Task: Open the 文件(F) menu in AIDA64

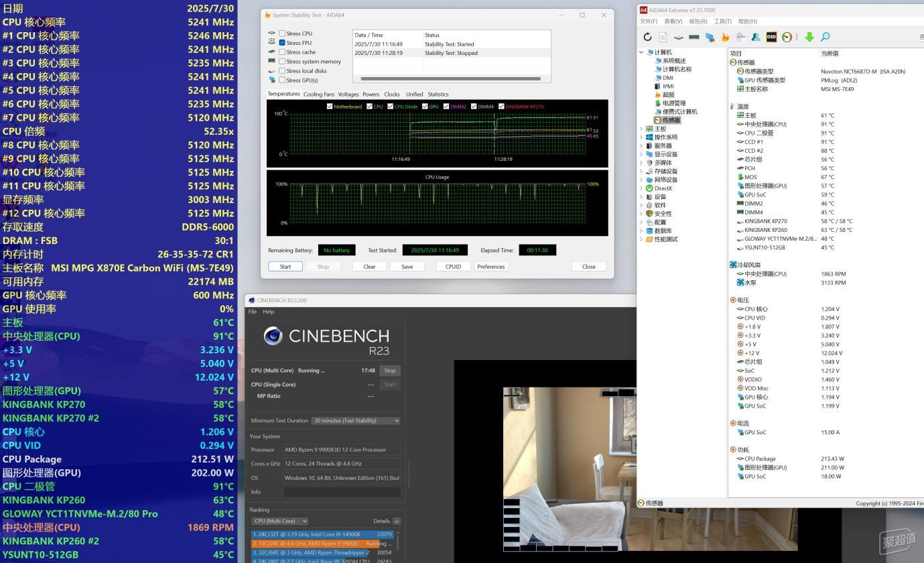Action: (649, 21)
